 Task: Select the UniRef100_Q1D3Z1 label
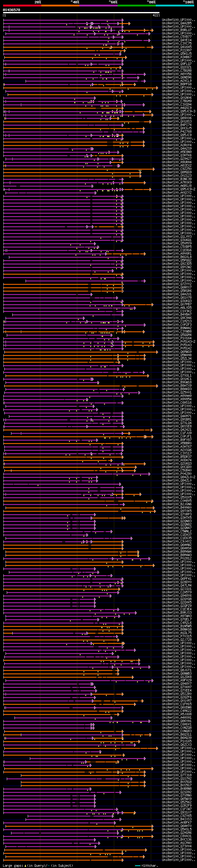click(176, 67)
